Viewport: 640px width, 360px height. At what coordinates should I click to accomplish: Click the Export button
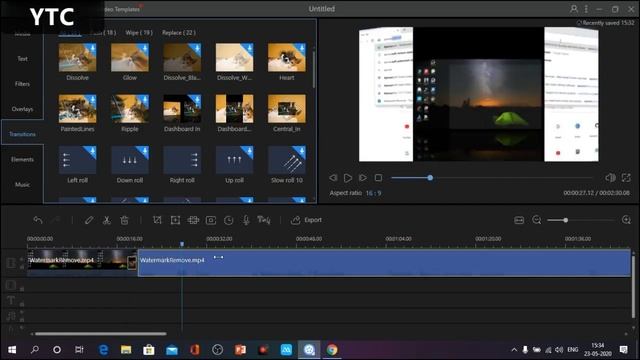306,220
